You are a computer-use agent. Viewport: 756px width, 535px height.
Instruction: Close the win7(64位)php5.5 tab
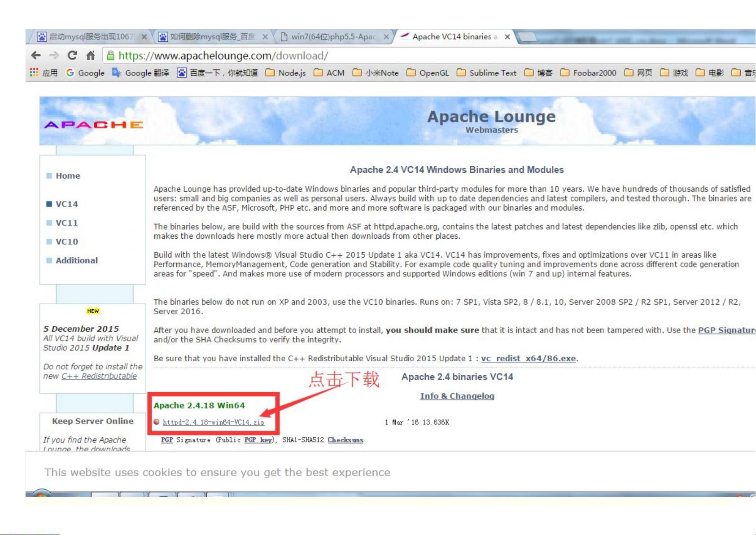386,37
